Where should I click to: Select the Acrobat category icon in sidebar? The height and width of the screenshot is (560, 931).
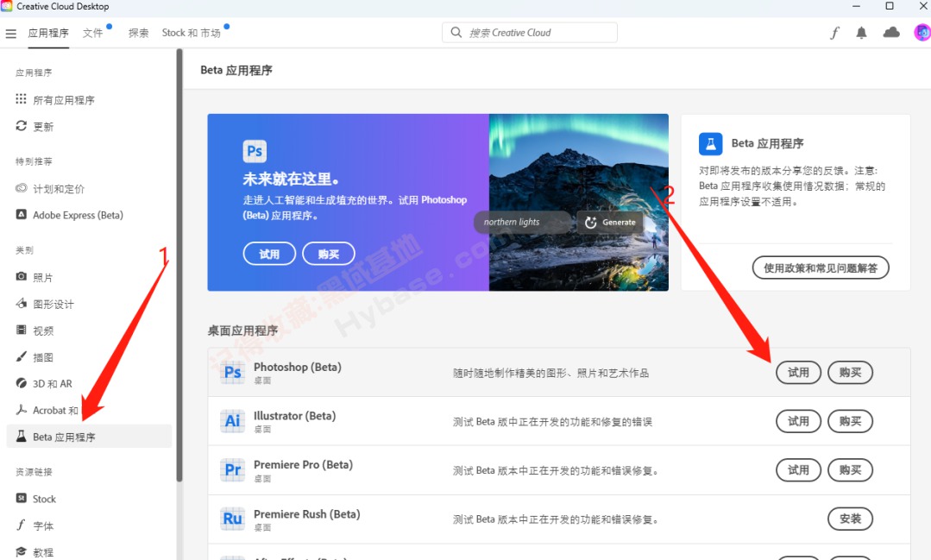[22, 410]
